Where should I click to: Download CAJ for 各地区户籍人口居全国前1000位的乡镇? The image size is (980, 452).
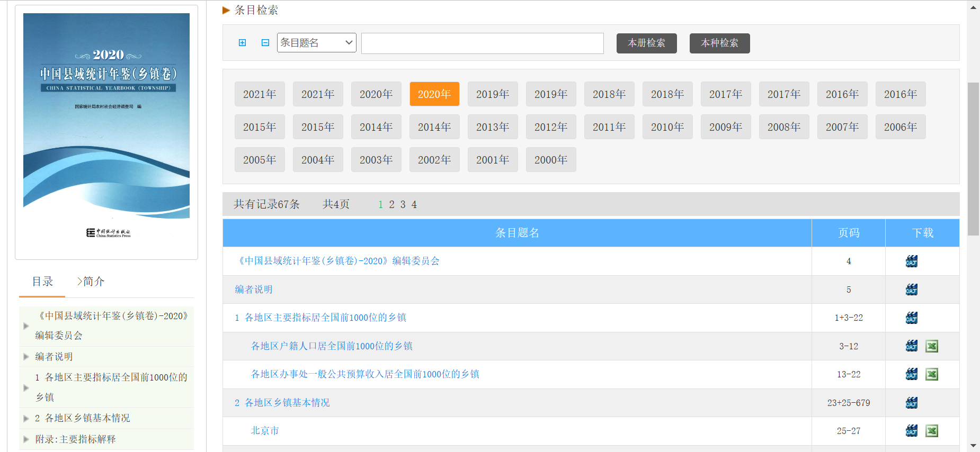pyautogui.click(x=912, y=346)
